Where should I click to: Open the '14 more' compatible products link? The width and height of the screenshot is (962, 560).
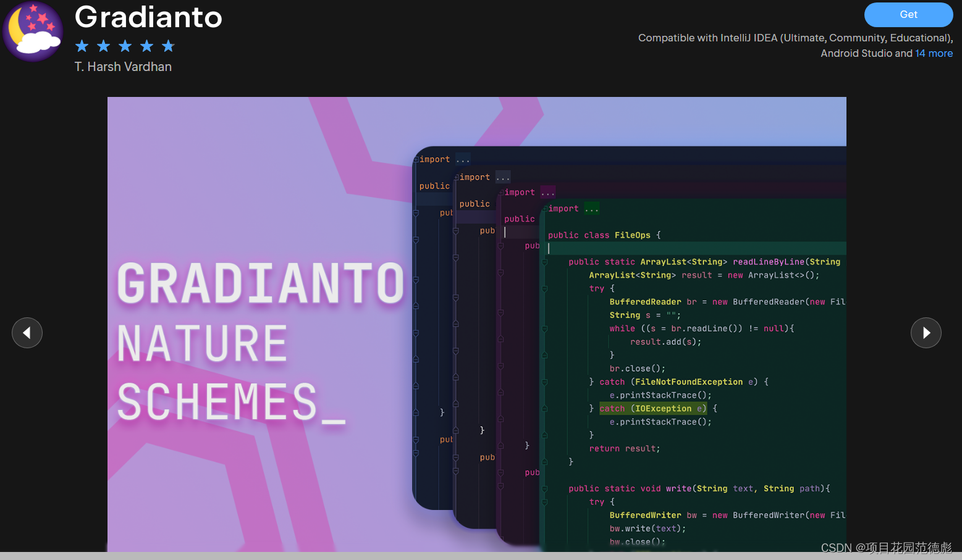click(934, 53)
